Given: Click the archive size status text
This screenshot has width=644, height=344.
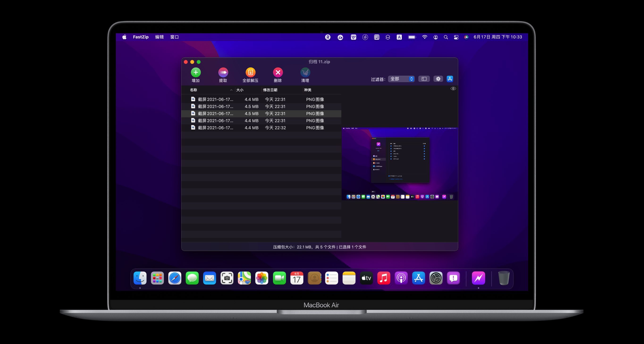Looking at the screenshot, I should coord(320,247).
